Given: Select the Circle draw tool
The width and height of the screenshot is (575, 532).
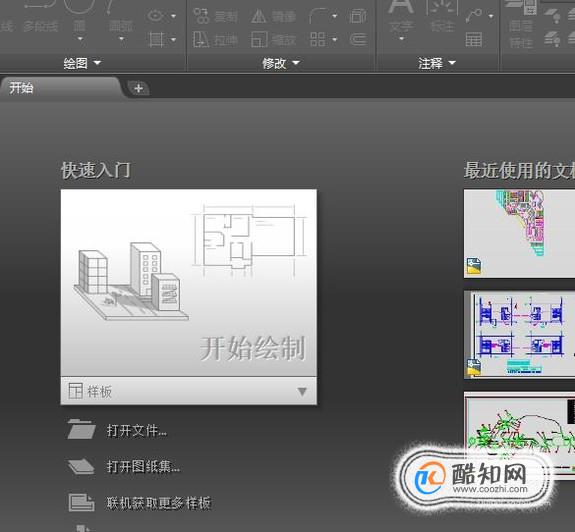Looking at the screenshot, I should tap(80, 15).
